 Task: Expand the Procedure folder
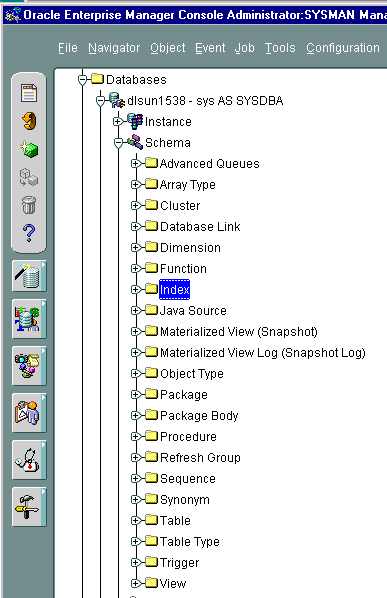click(x=135, y=436)
